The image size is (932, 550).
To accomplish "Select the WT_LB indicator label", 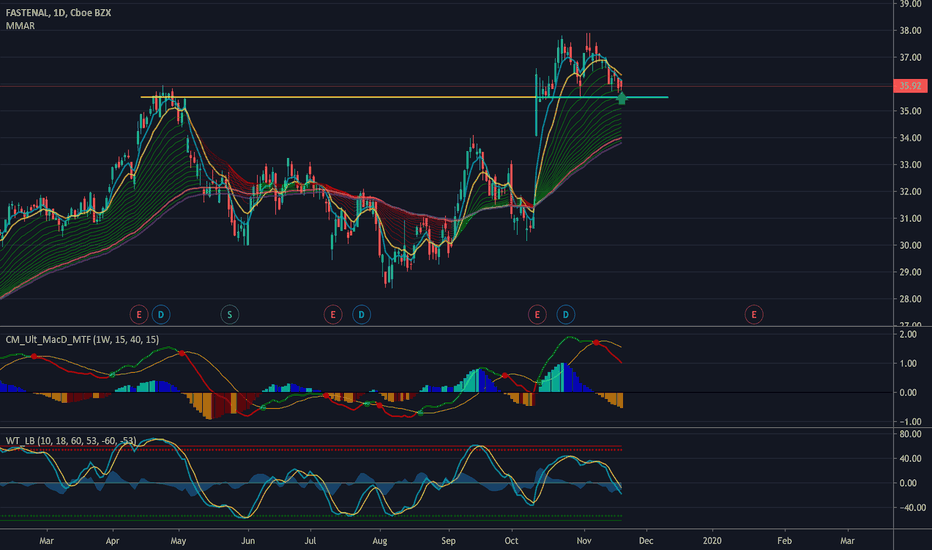I will [71, 441].
